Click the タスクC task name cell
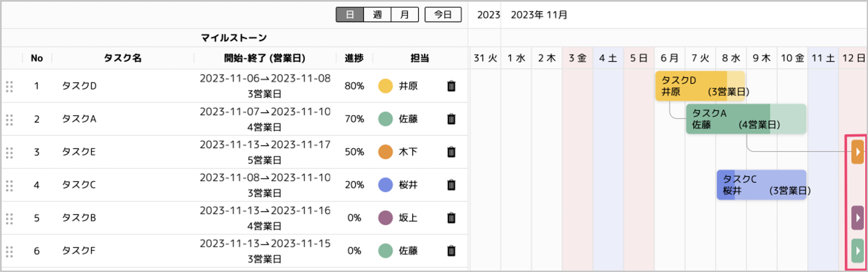Viewport: 868px width, 272px height. [x=79, y=185]
